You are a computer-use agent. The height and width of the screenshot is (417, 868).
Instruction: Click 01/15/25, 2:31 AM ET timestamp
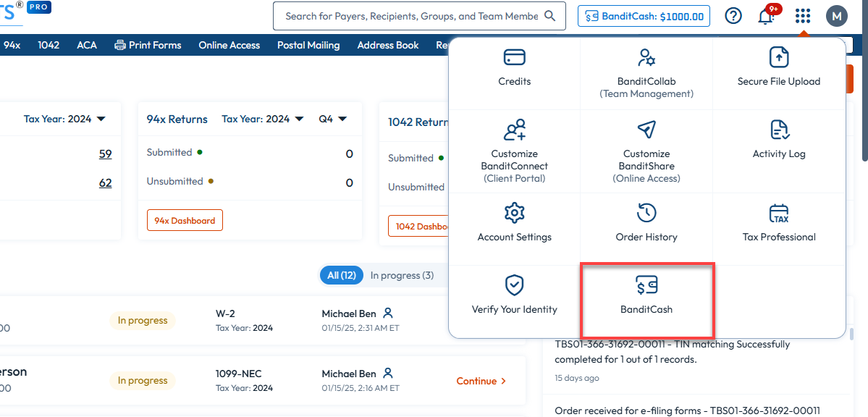coord(361,328)
